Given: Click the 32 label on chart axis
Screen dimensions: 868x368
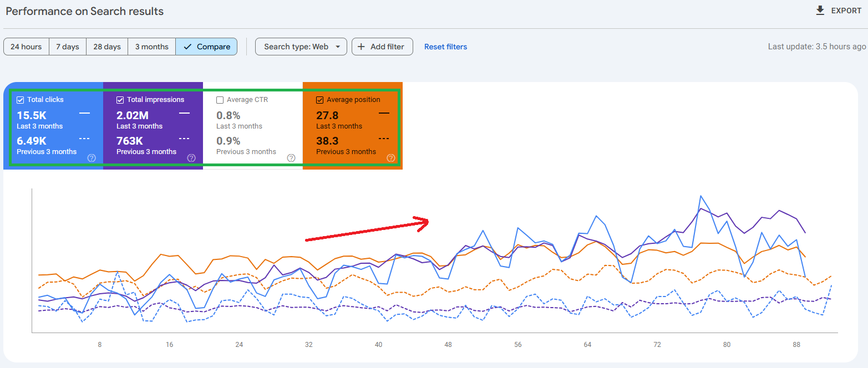Looking at the screenshot, I should pos(308,344).
